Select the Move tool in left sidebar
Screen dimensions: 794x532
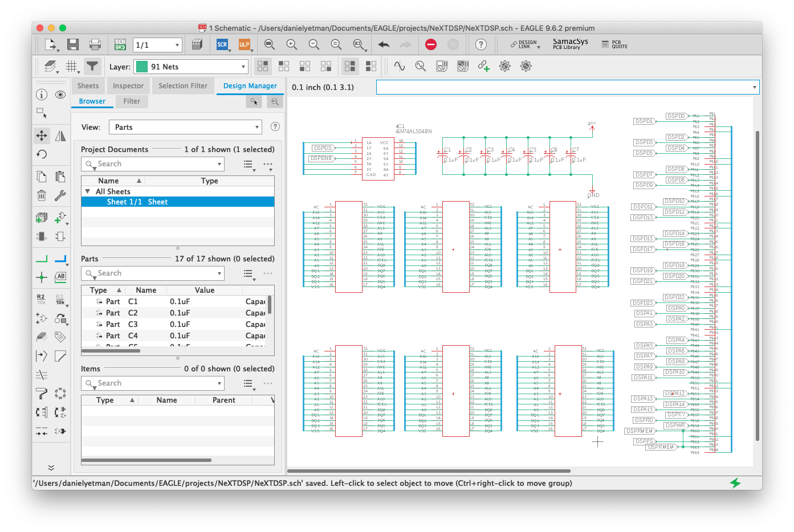click(42, 136)
